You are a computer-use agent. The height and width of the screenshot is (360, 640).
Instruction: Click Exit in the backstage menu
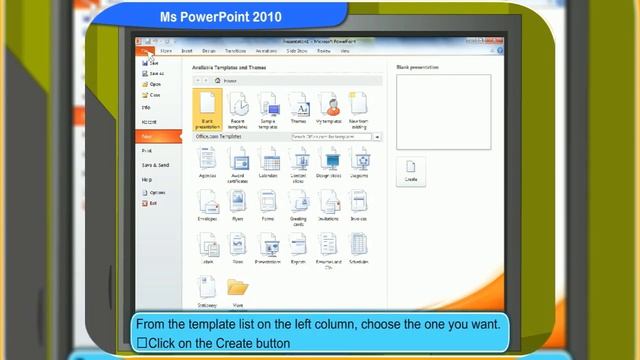pyautogui.click(x=149, y=203)
